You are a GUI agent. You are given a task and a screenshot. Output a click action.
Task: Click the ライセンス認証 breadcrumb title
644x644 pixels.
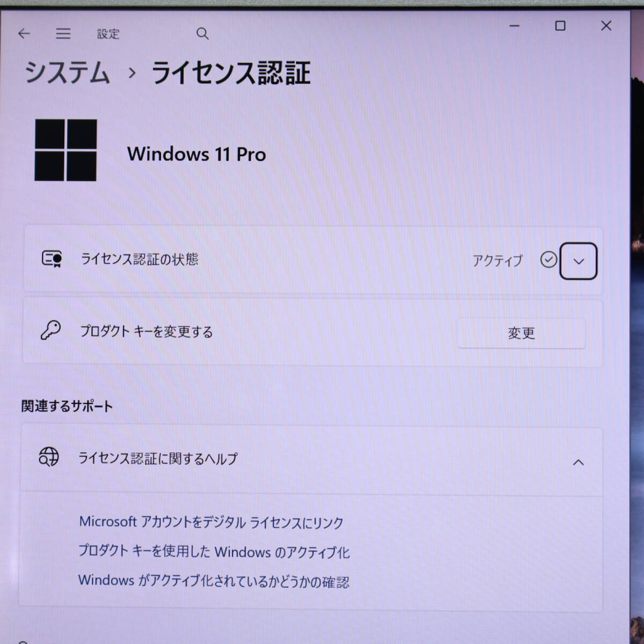[231, 73]
